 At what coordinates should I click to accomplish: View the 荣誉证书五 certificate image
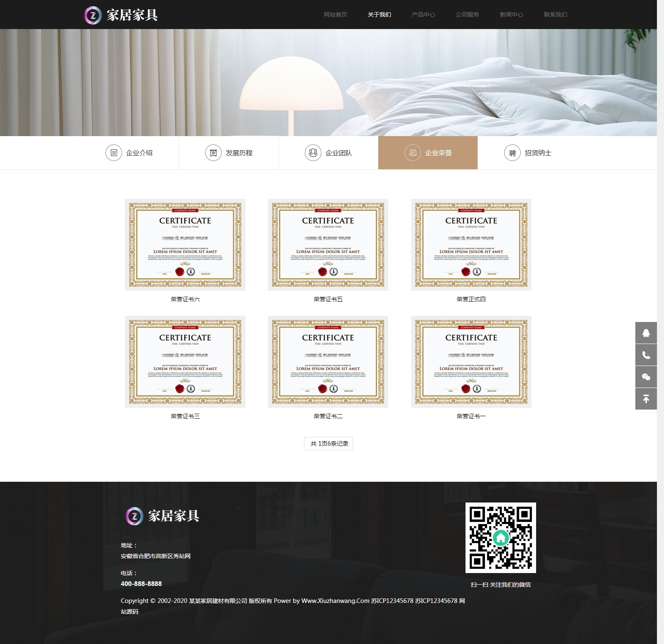tap(328, 244)
